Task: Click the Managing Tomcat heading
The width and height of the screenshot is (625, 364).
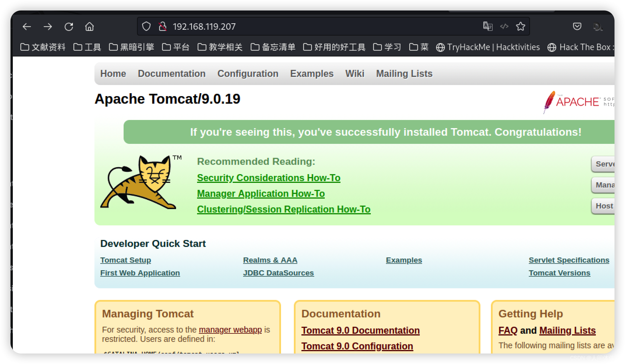Action: pyautogui.click(x=148, y=314)
